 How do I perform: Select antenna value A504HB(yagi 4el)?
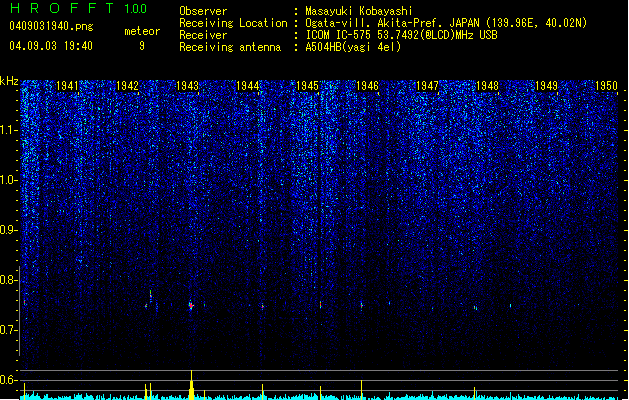point(353,47)
